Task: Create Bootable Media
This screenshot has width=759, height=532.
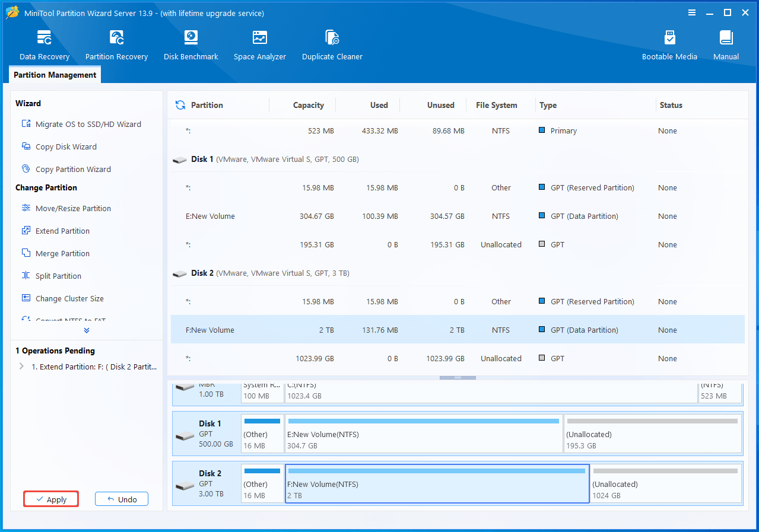Action: 669,45
